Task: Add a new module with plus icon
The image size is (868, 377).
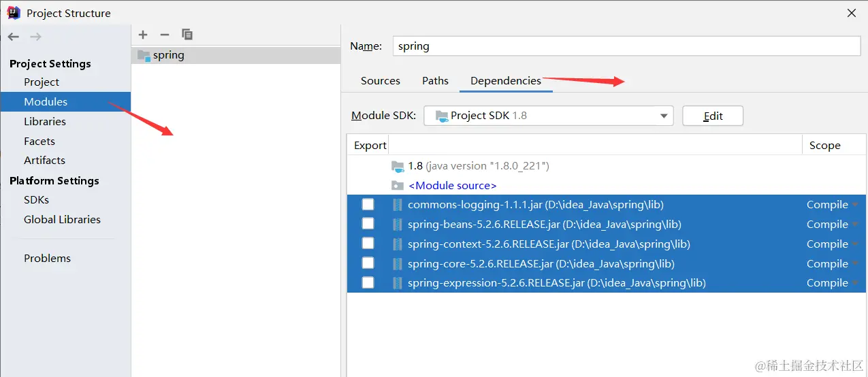Action: (143, 35)
